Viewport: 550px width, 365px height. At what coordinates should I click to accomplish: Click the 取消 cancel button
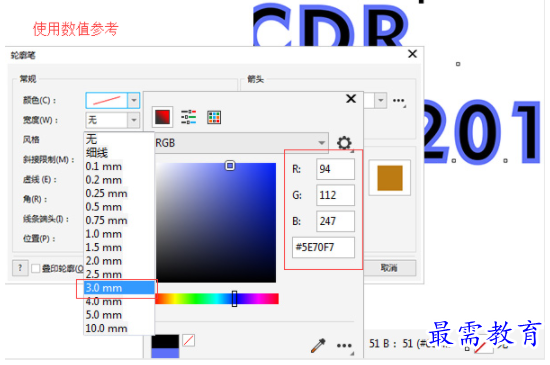tap(389, 268)
